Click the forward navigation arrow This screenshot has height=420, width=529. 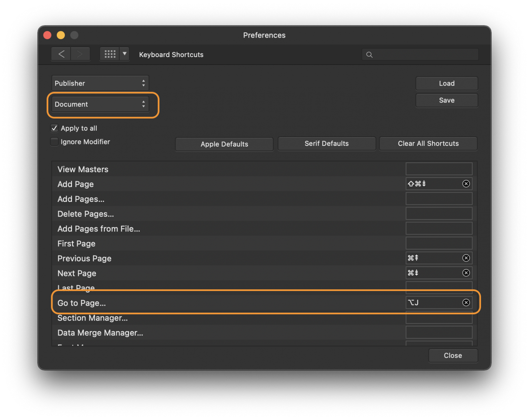click(x=80, y=54)
